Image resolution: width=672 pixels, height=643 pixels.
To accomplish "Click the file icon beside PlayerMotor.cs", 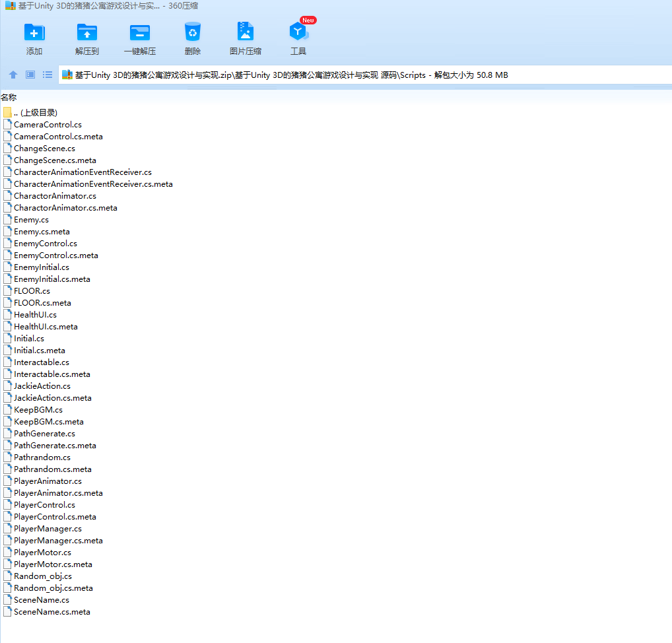I will coord(7,552).
